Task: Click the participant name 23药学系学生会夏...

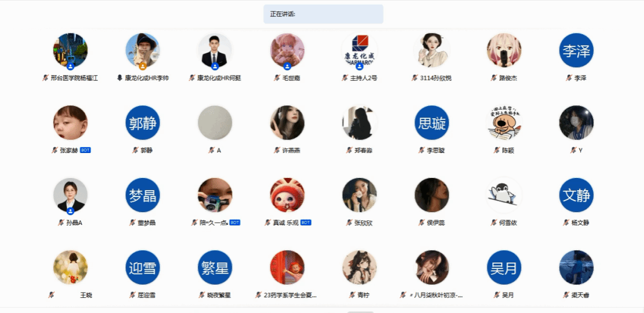Action: coord(290,295)
